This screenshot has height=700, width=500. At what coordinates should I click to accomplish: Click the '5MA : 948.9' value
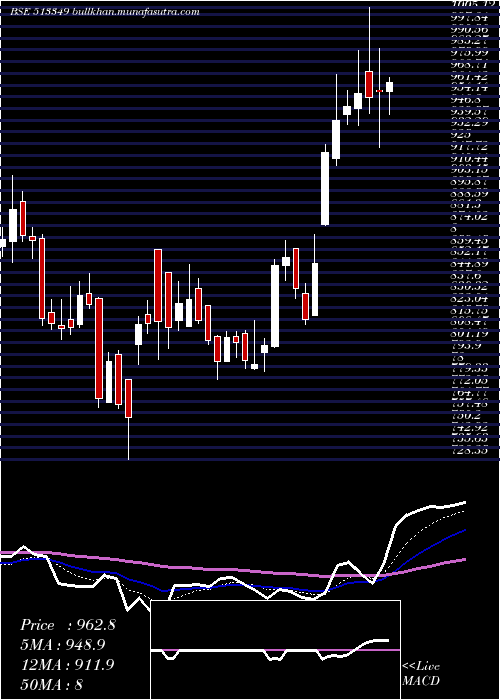point(64,645)
